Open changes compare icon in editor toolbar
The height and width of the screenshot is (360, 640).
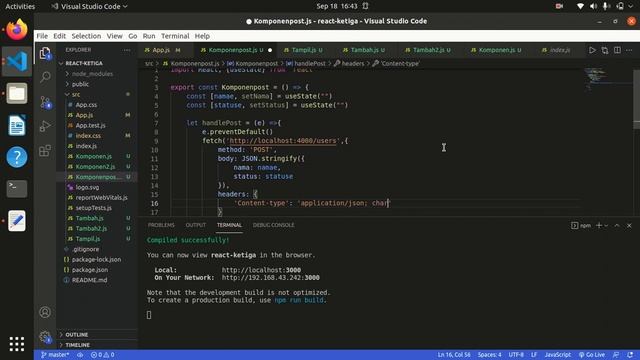(604, 50)
